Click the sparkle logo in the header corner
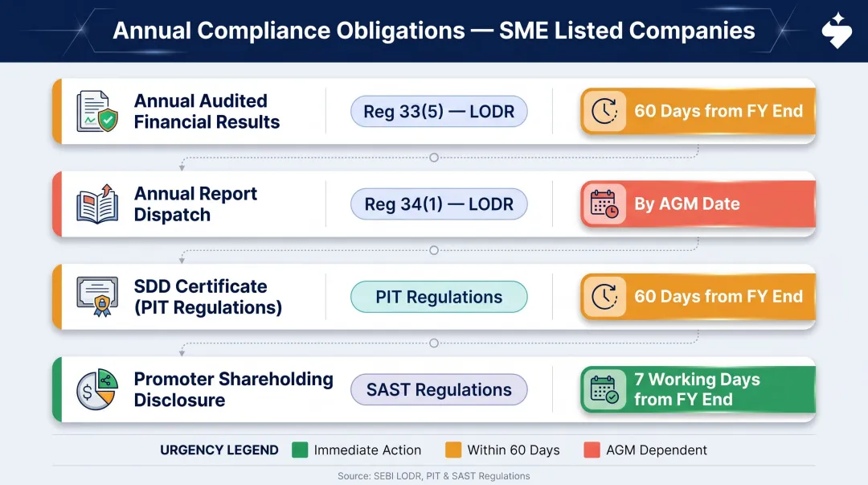Image resolution: width=868 pixels, height=485 pixels. 837,31
